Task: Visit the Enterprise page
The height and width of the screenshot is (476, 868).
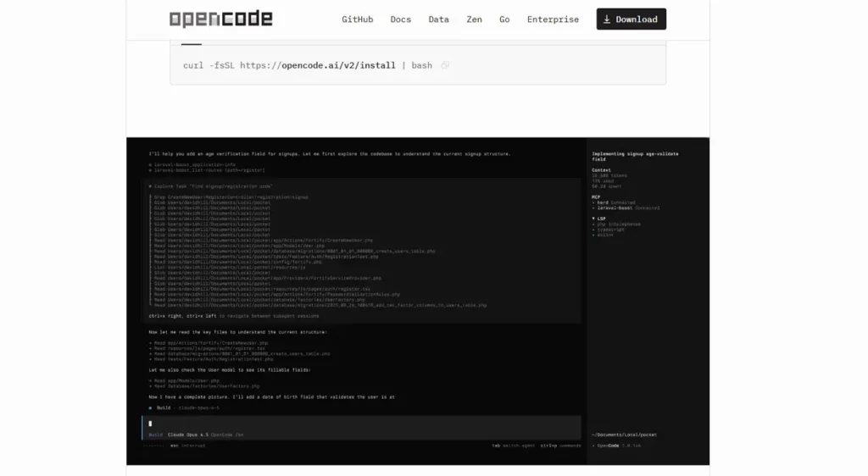Action: [553, 19]
